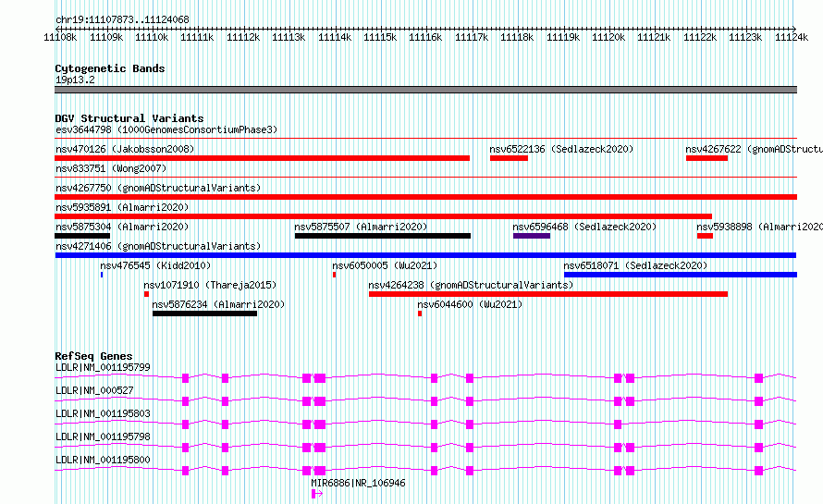The width and height of the screenshot is (823, 504).
Task: Click the nsv4267750 (gnomADStructuralVariants) label
Action: click(158, 188)
